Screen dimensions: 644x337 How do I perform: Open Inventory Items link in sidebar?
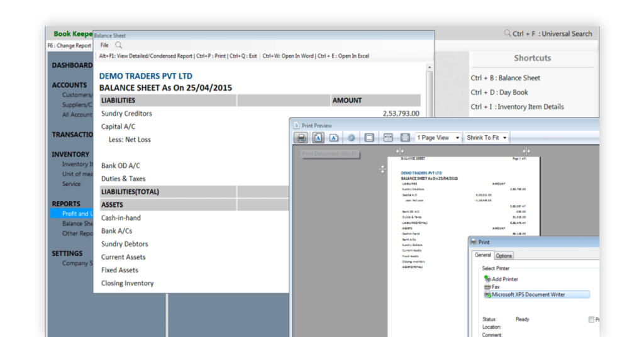coord(77,164)
